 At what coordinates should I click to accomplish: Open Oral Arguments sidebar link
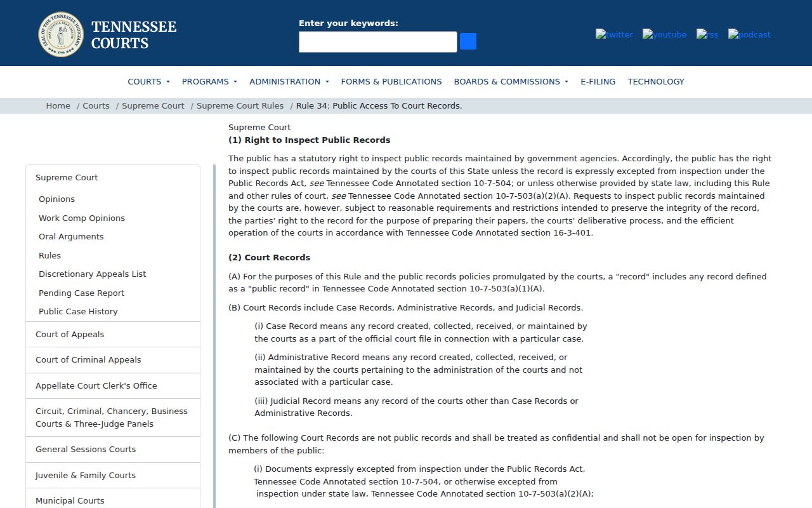[x=71, y=237]
